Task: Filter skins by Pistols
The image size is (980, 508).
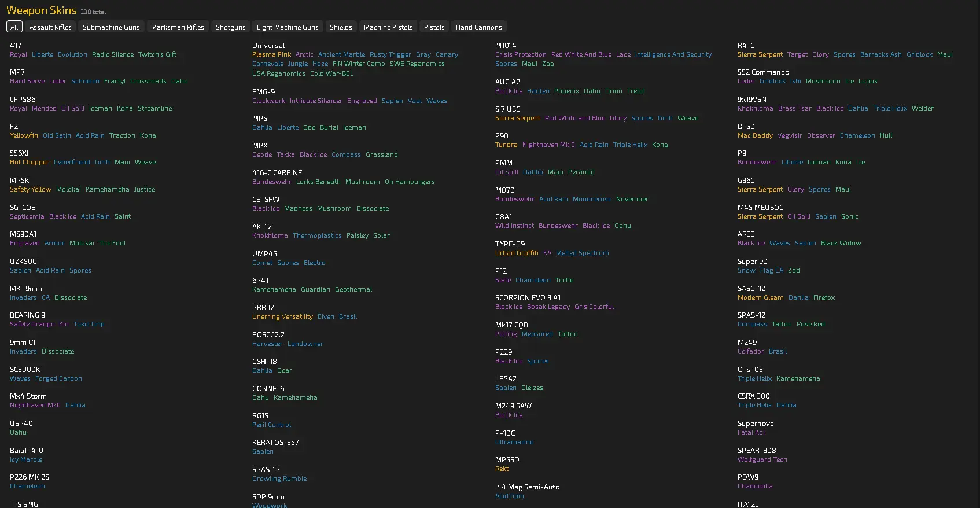Action: tap(434, 27)
